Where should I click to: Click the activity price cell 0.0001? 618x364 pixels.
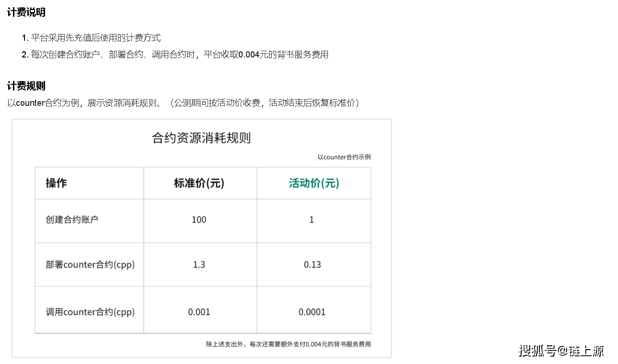tap(312, 312)
